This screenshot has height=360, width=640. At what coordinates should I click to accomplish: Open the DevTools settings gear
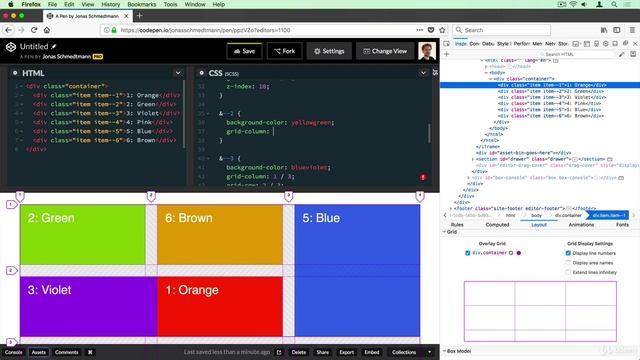click(606, 43)
